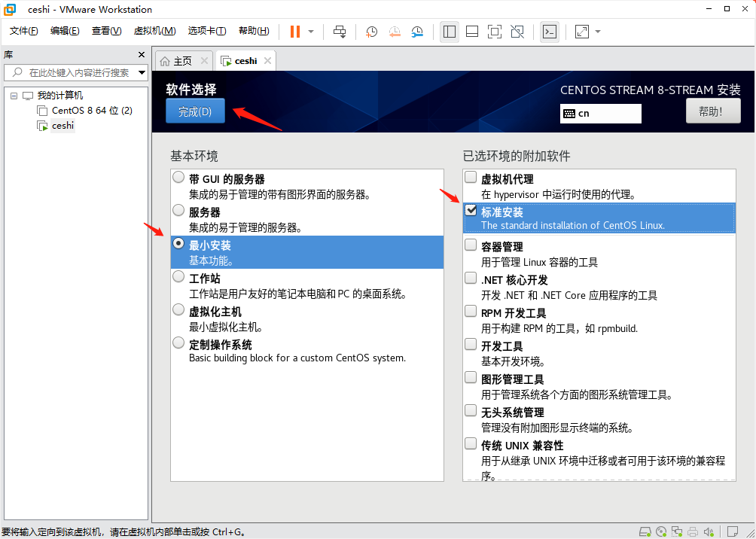
Task: Toggle the console view terminal icon
Action: coord(550,32)
